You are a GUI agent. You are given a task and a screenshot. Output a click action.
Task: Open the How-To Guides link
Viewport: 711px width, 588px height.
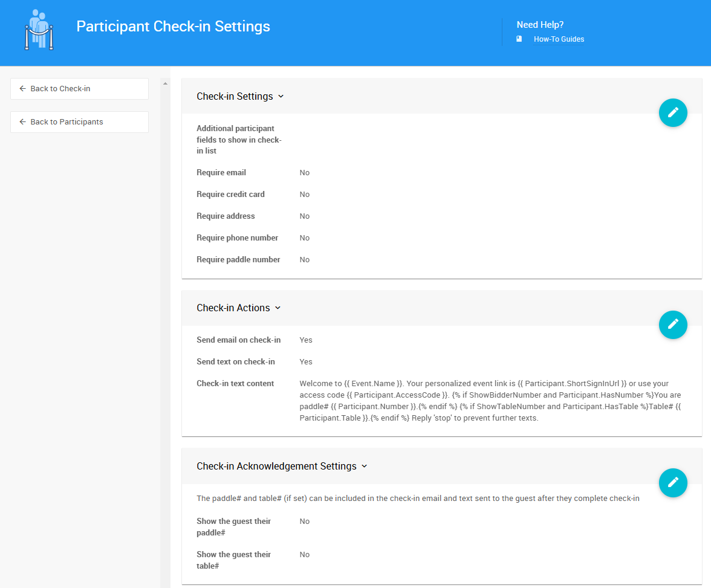tap(559, 39)
